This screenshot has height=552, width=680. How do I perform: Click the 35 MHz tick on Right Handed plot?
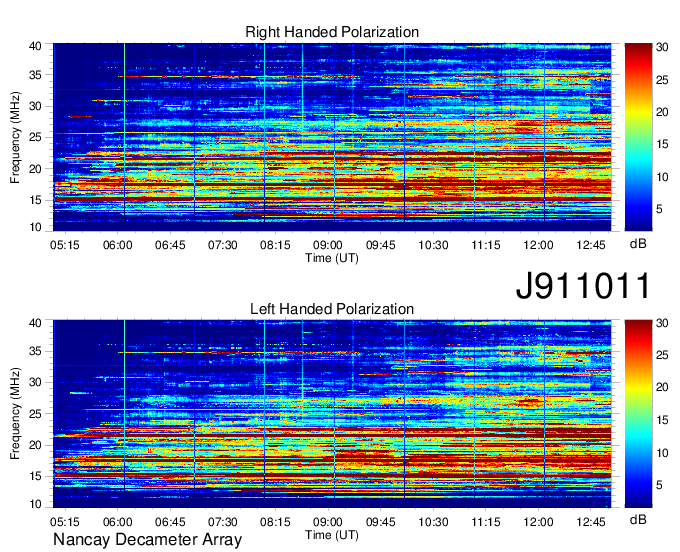click(36, 75)
